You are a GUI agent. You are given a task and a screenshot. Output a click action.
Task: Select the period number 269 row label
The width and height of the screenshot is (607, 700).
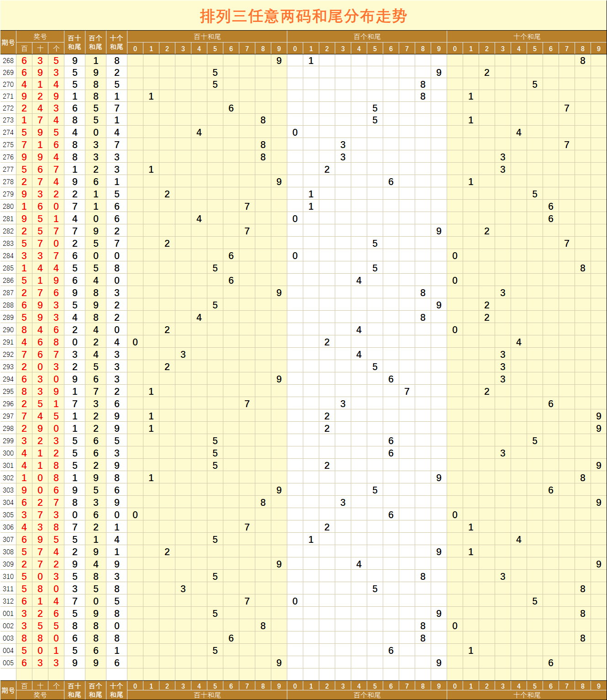pos(8,73)
